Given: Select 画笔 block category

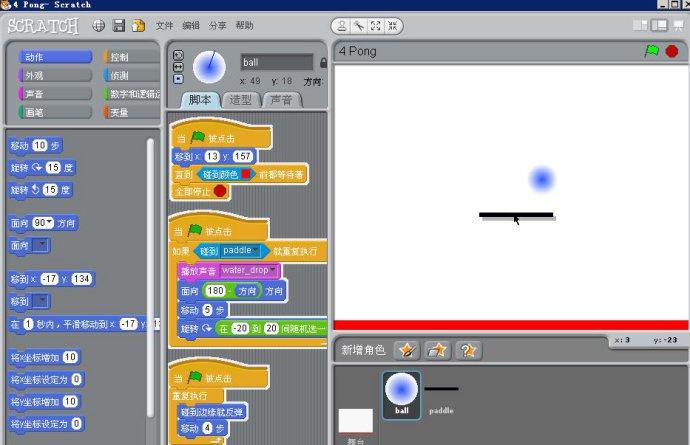Looking at the screenshot, I should point(55,113).
